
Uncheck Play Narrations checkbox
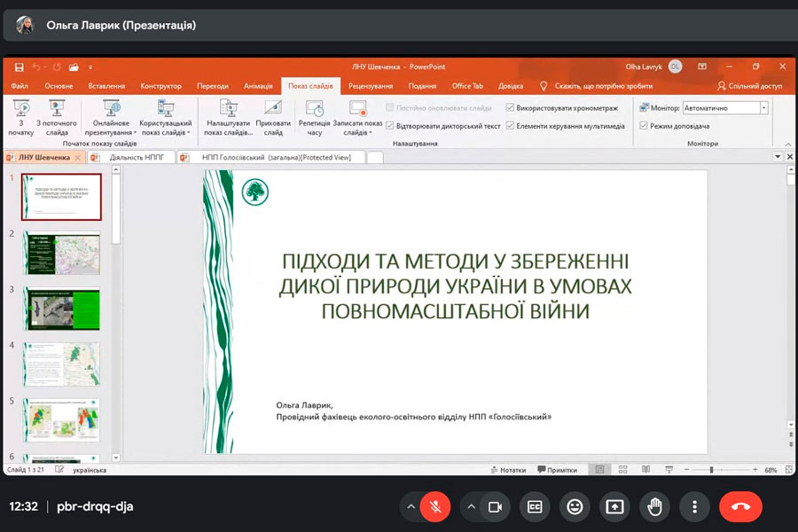[x=390, y=126]
